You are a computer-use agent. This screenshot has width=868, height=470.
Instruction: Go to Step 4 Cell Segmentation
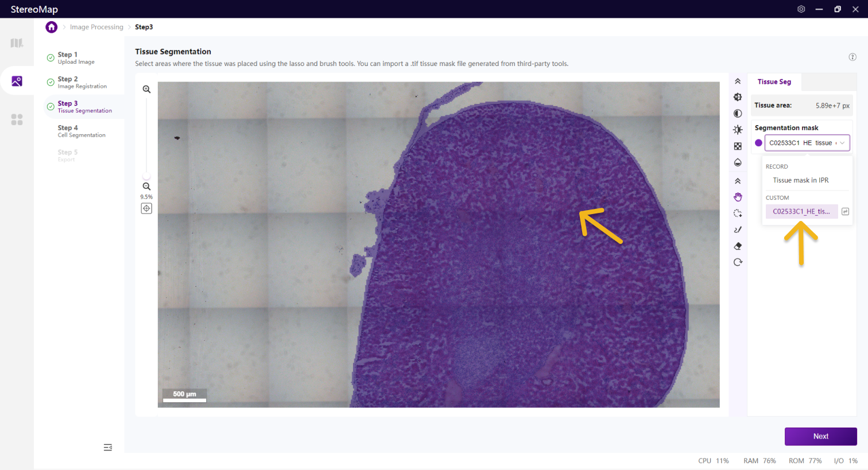(81, 131)
